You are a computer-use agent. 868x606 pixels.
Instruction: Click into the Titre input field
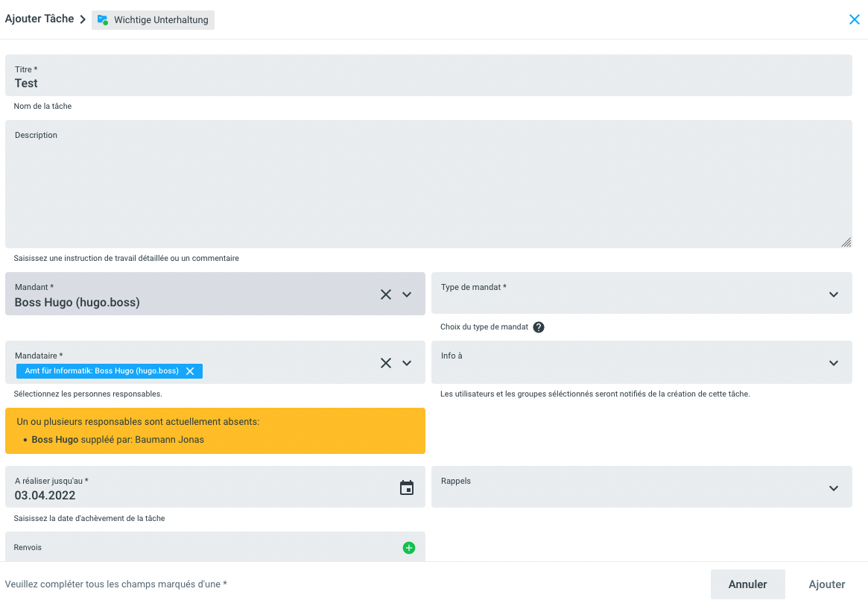[428, 83]
